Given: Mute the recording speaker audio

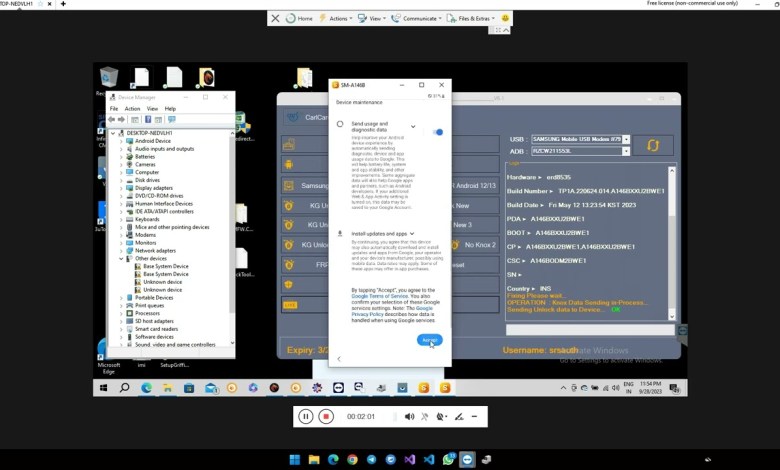Looking at the screenshot, I should 409,416.
